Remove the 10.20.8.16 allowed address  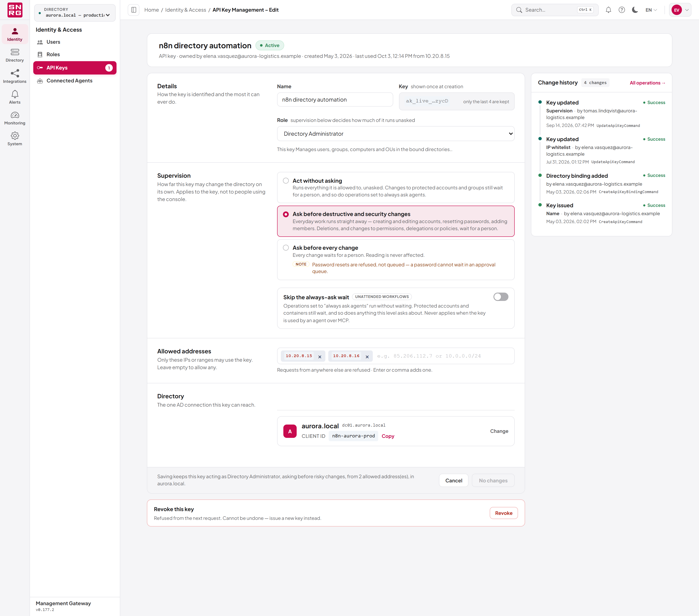coord(367,356)
